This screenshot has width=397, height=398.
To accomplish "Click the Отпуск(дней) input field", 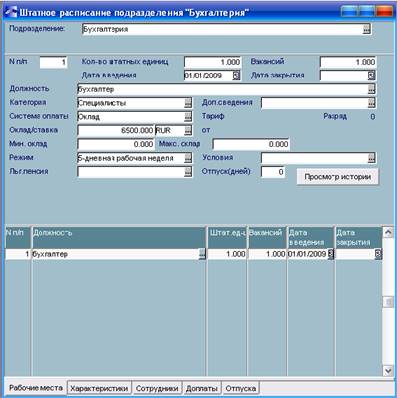I will pos(273,172).
